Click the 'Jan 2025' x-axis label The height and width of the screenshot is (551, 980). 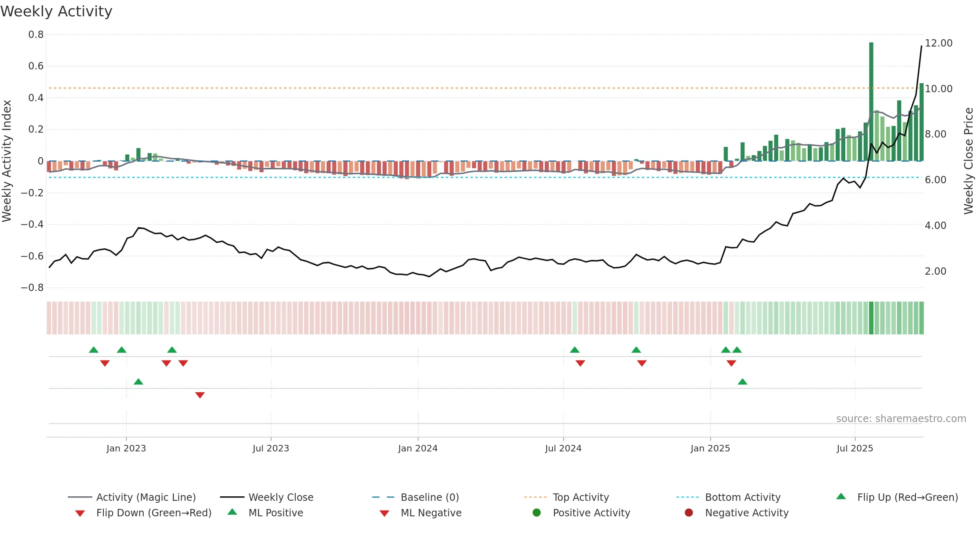pyautogui.click(x=710, y=448)
